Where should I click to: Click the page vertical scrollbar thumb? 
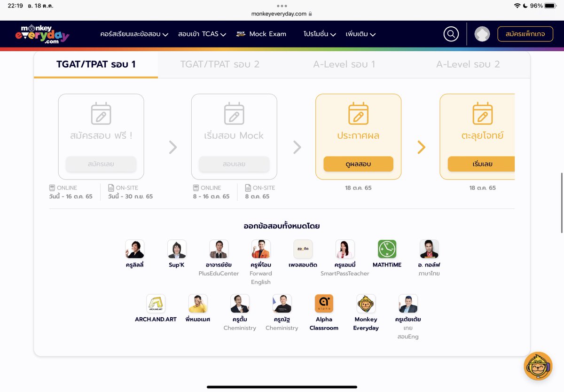[562, 202]
